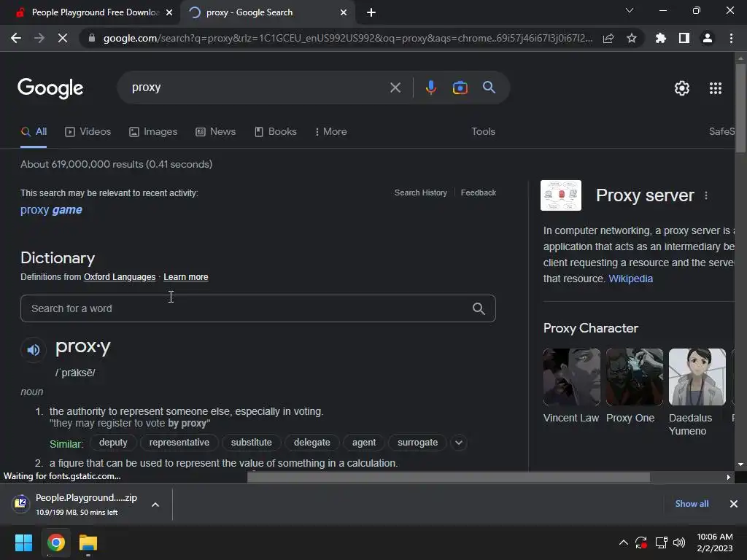Clear the search box with X
This screenshot has width=747, height=560.
coord(395,87)
